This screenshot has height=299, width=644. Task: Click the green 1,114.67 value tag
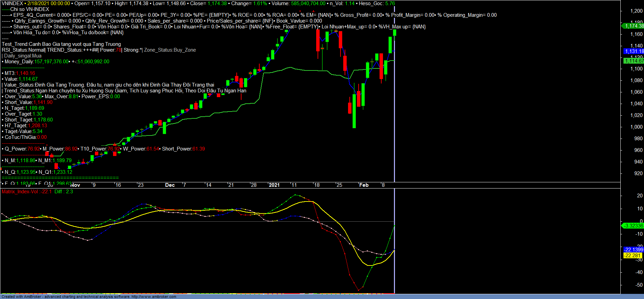point(634,61)
